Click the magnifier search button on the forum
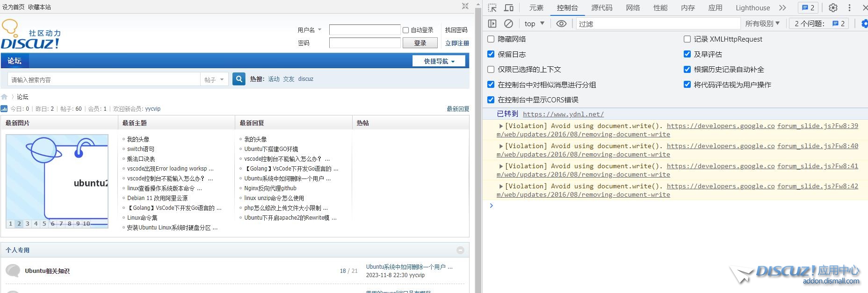868x293 pixels. coord(239,79)
